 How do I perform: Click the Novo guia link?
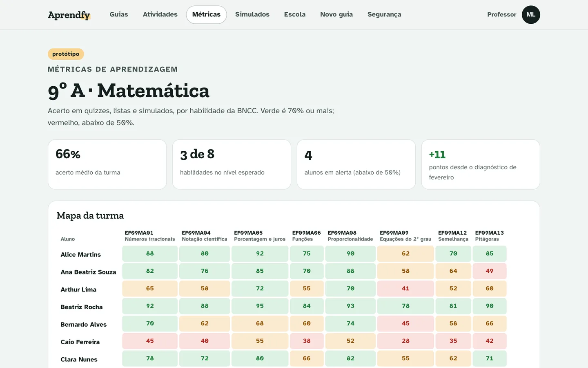[336, 15]
